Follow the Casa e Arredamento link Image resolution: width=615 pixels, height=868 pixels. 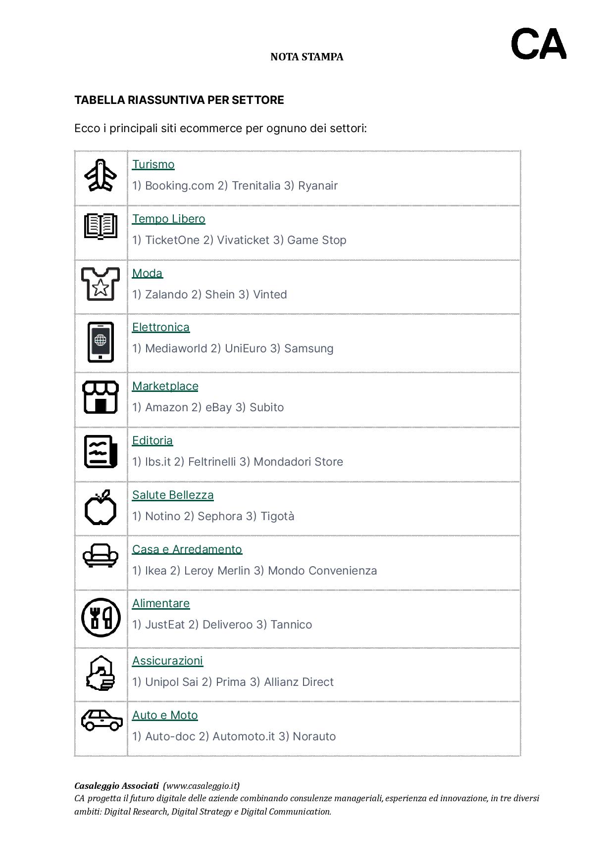tap(187, 549)
